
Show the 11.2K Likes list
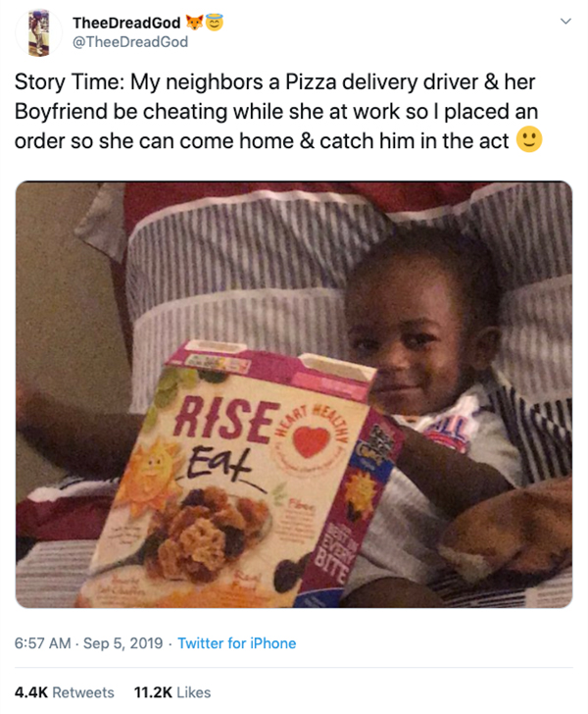coord(170,691)
